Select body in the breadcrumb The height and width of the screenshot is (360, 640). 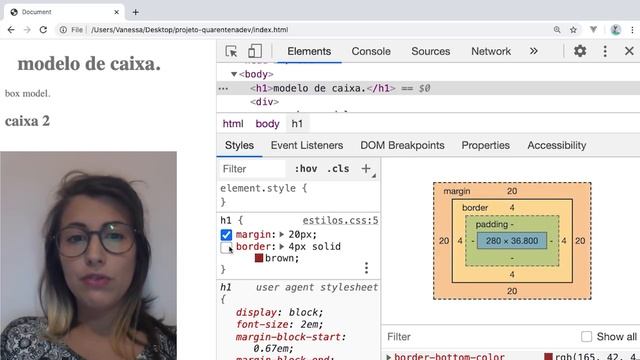(x=267, y=124)
